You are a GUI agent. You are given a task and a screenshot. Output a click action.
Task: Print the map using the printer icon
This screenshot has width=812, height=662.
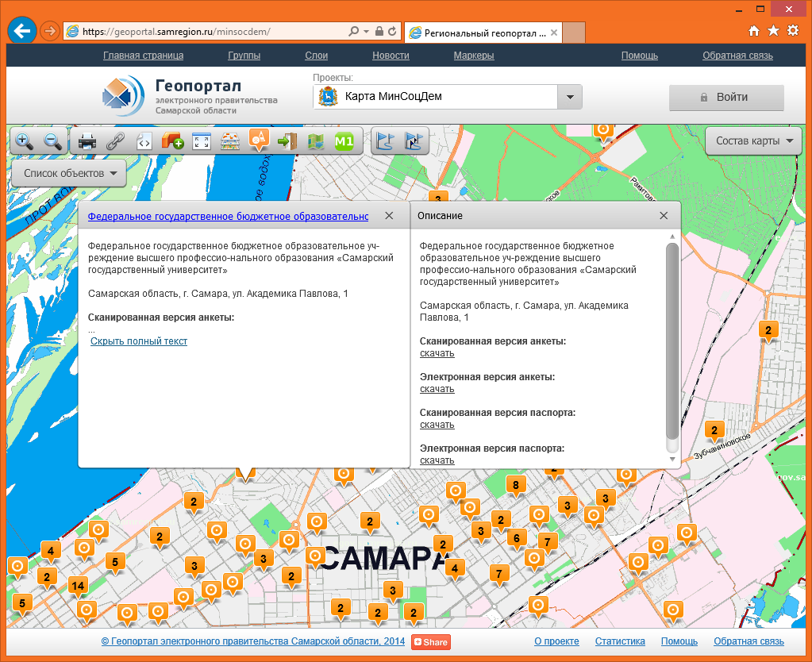(x=87, y=141)
